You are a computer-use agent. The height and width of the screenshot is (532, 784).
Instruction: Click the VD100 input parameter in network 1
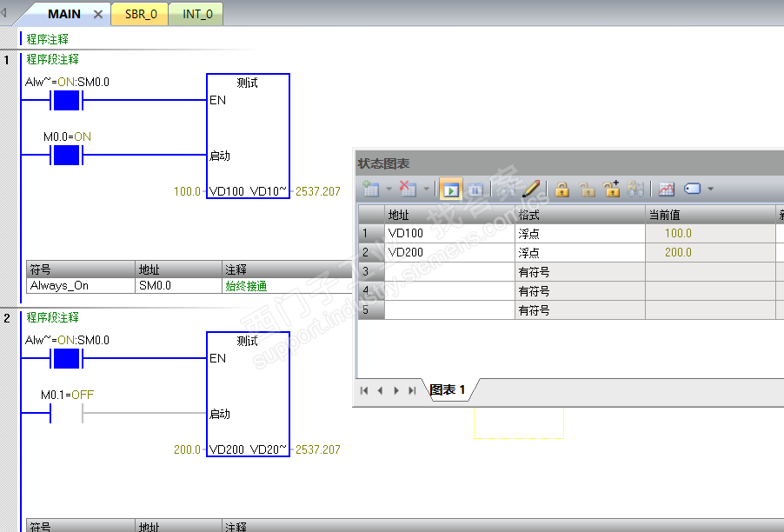(x=227, y=191)
